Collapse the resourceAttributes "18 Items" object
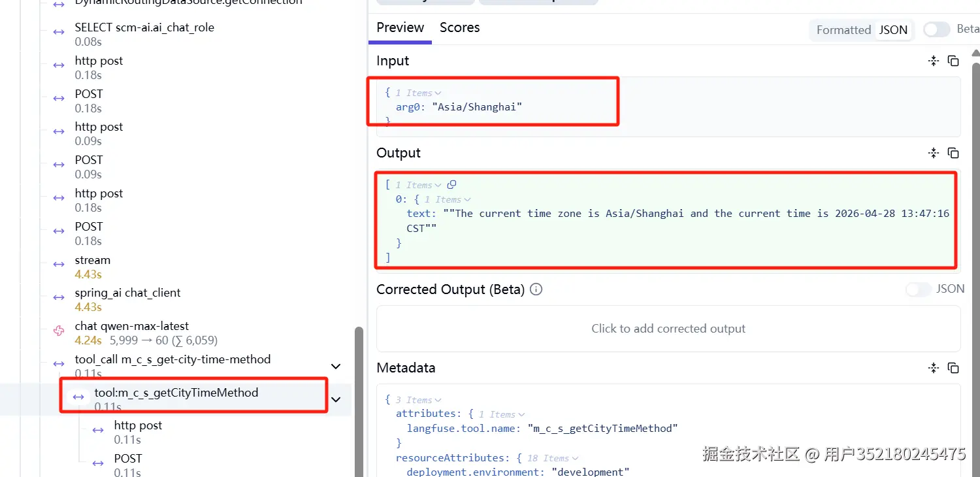Image resolution: width=980 pixels, height=477 pixels. point(553,458)
